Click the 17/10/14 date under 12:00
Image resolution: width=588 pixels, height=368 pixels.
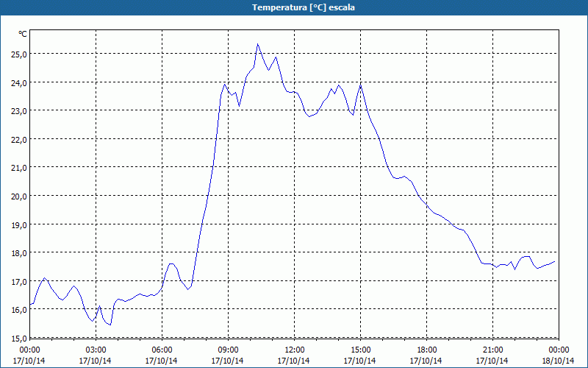(x=293, y=361)
